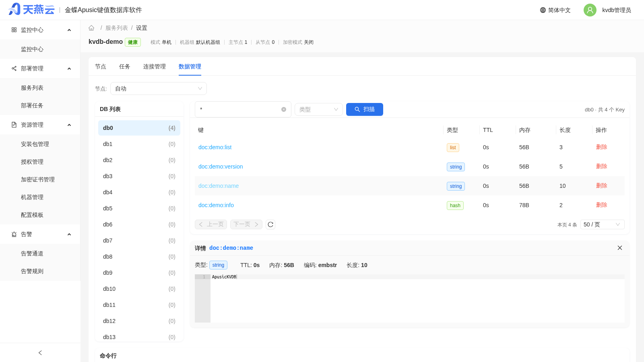Open the 50 / 页 page size dropdown
This screenshot has width=644, height=362.
[603, 224]
